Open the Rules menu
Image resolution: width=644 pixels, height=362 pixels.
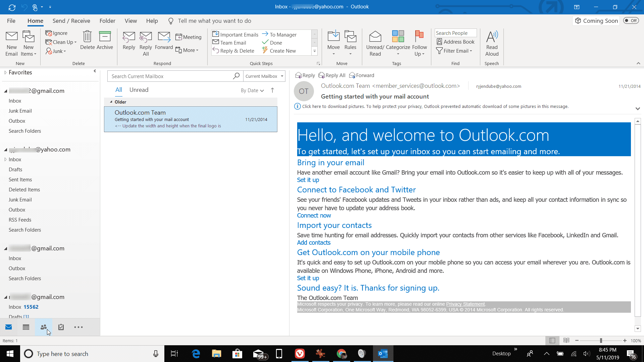click(350, 44)
